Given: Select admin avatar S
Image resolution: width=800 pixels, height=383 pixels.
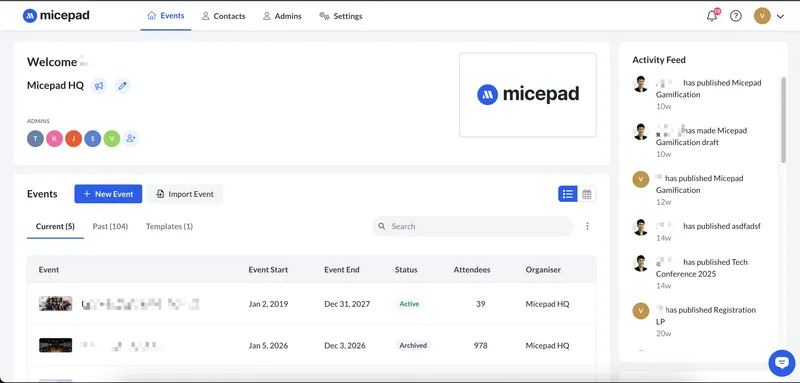Looking at the screenshot, I should (x=92, y=138).
